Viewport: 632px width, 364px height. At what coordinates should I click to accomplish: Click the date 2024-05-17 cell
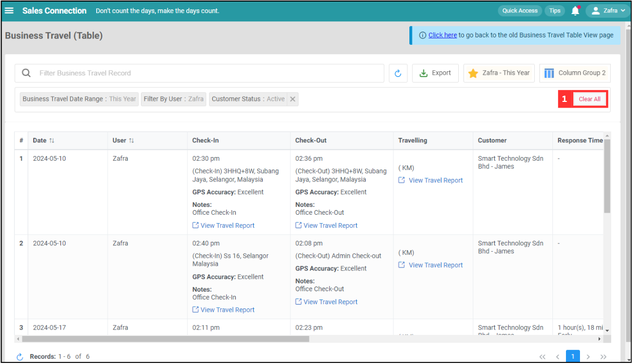pyautogui.click(x=49, y=328)
